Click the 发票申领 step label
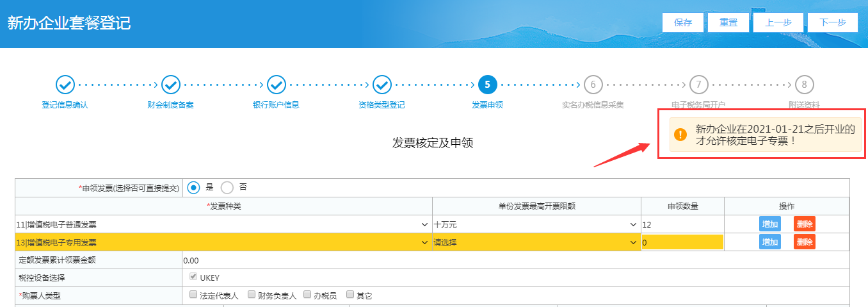Screen dimensions: 868x307 tap(487, 104)
